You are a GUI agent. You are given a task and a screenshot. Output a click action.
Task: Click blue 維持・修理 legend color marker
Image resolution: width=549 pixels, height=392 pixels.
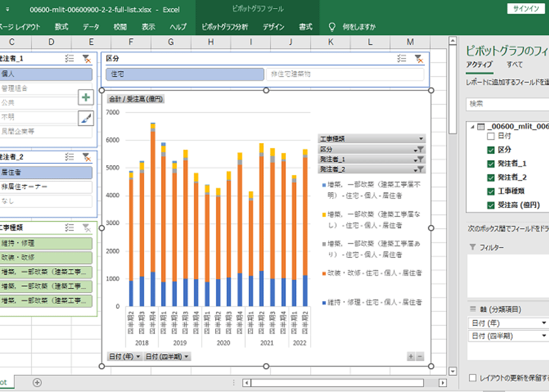(324, 303)
